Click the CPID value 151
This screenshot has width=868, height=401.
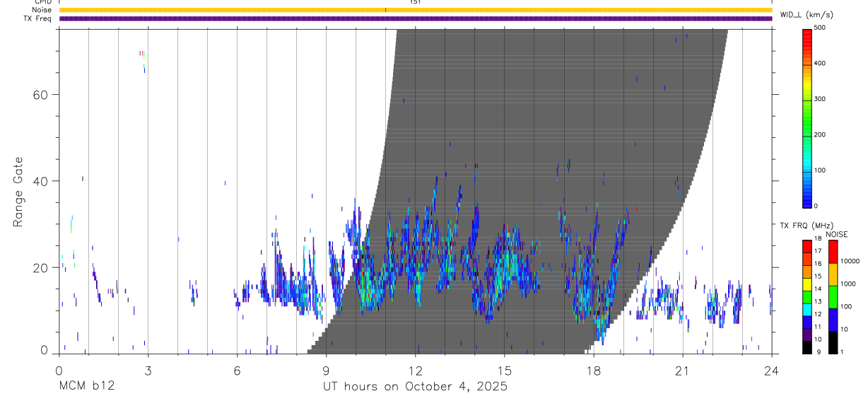tap(415, 2)
